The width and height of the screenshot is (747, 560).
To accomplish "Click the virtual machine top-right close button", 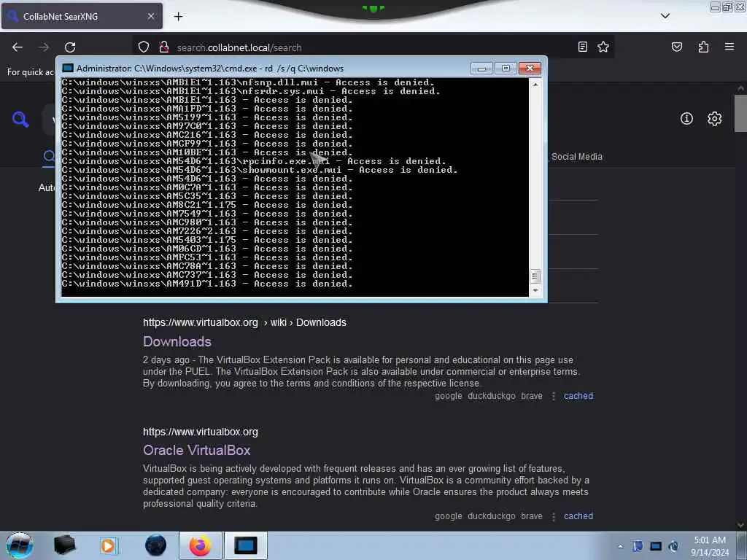I will (740, 7).
